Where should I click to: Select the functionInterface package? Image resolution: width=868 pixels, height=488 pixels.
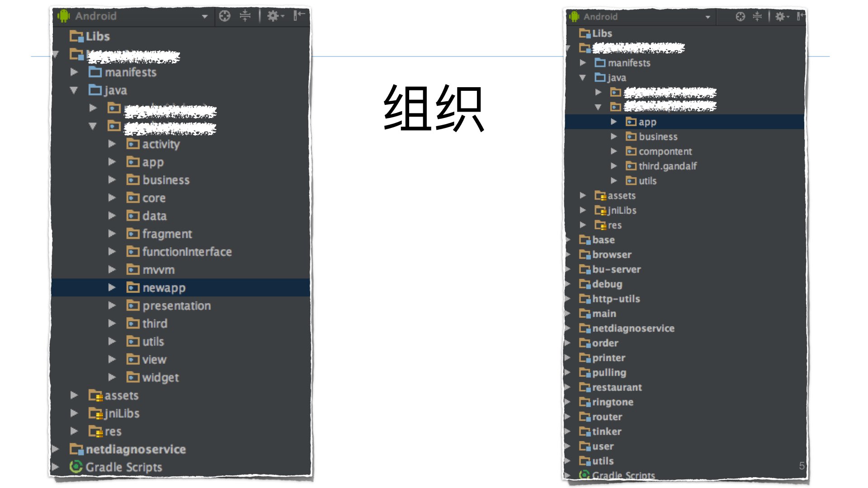187,252
